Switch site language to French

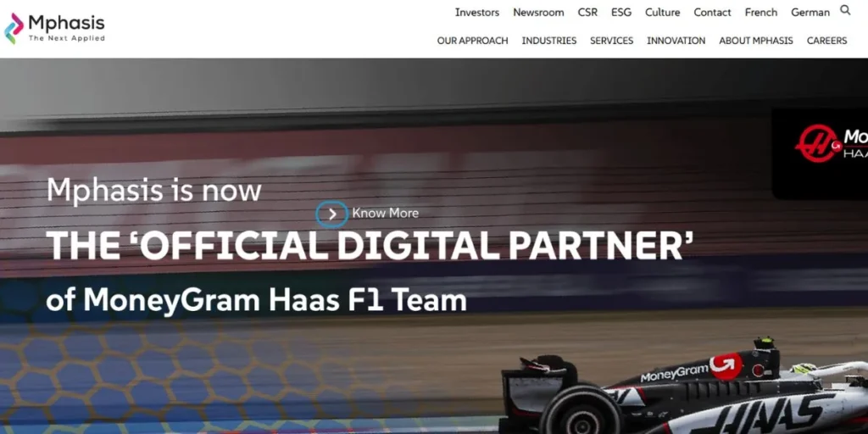[760, 12]
